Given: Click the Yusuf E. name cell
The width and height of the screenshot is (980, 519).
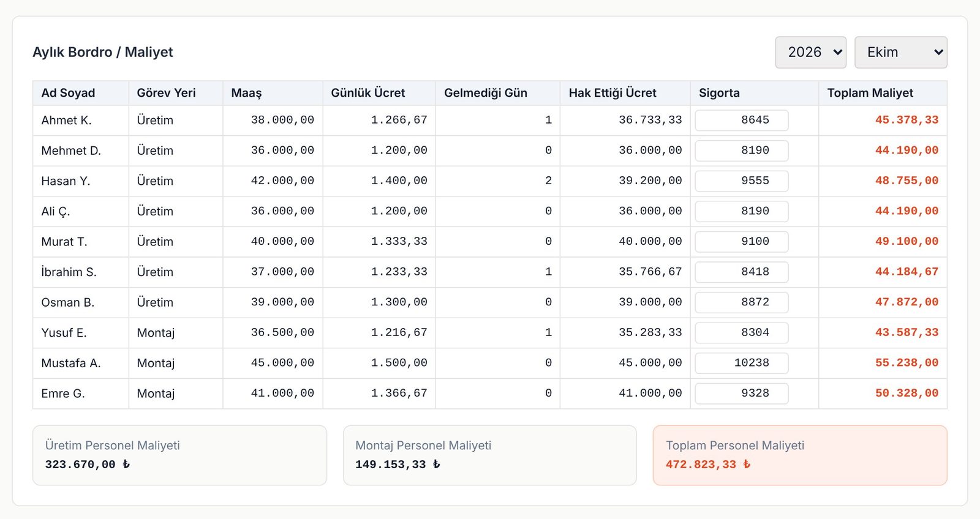Looking at the screenshot, I should tap(81, 333).
